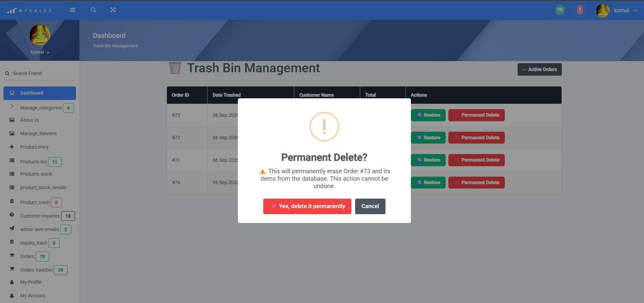Click the cart icon beside Orders
The image size is (644, 303).
tap(12, 255)
